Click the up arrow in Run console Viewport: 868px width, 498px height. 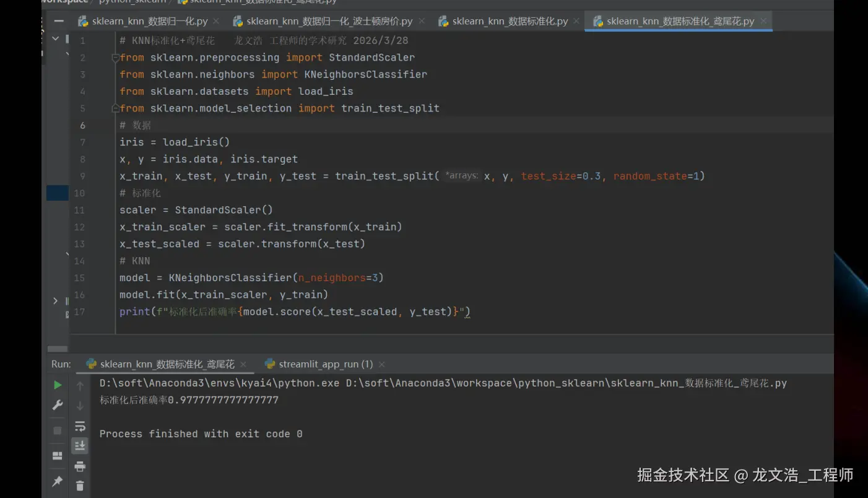click(80, 386)
